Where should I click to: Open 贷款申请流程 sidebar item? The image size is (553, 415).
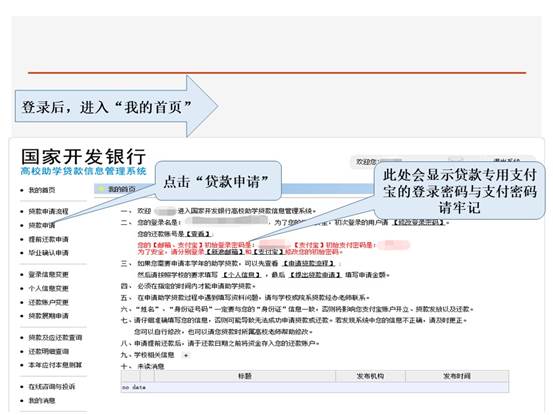pyautogui.click(x=48, y=212)
